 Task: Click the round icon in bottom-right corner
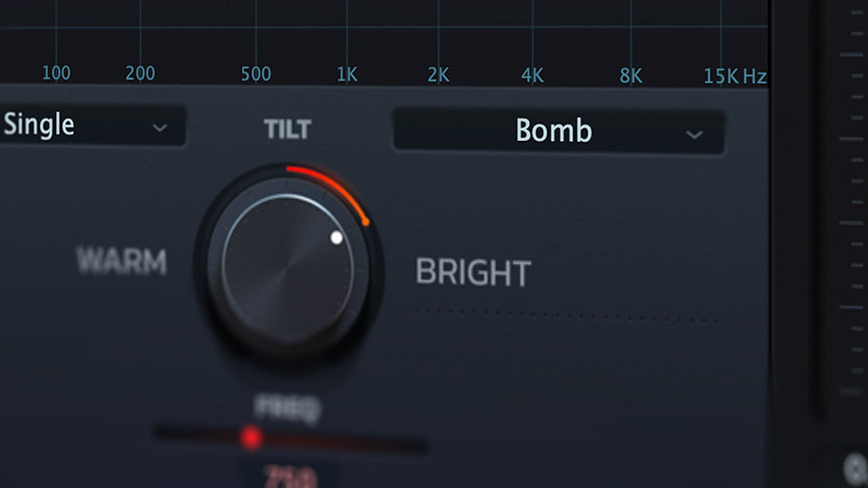coord(856,468)
